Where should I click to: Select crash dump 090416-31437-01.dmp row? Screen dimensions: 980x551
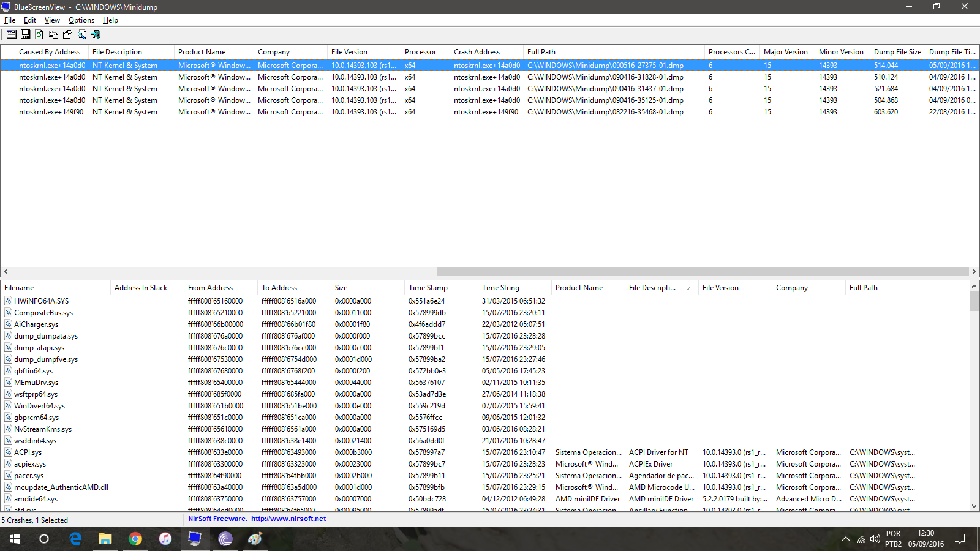(489, 89)
